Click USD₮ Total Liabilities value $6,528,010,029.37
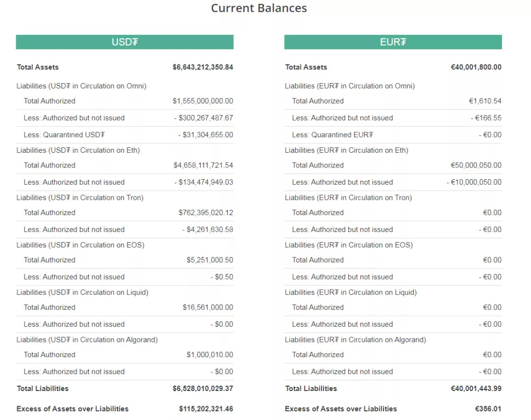Screen dimensions: 531x420 (203, 389)
